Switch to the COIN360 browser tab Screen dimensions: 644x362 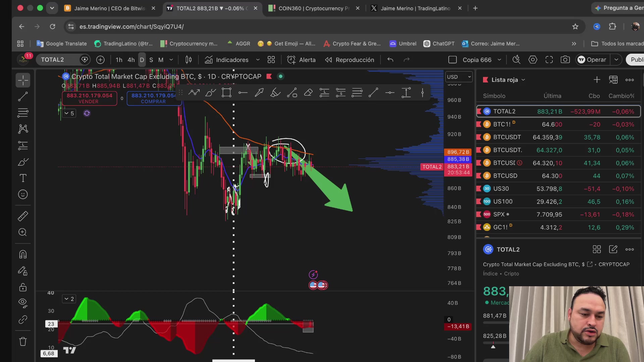[x=314, y=8]
